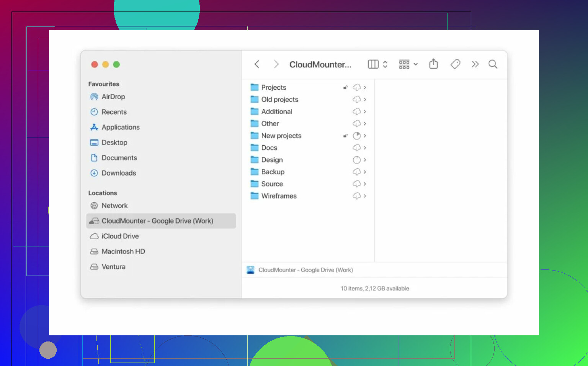Open the Tags toolbar icon
The image size is (588, 366).
455,64
